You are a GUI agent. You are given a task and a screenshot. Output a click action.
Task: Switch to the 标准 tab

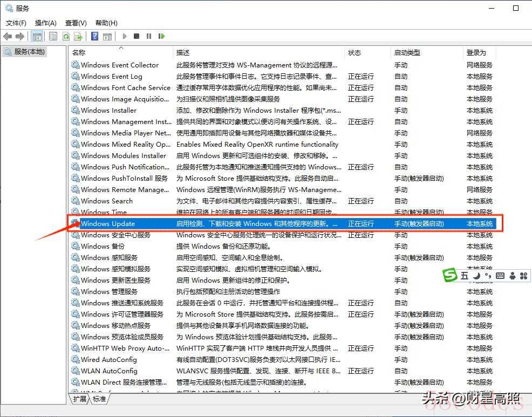(99, 399)
